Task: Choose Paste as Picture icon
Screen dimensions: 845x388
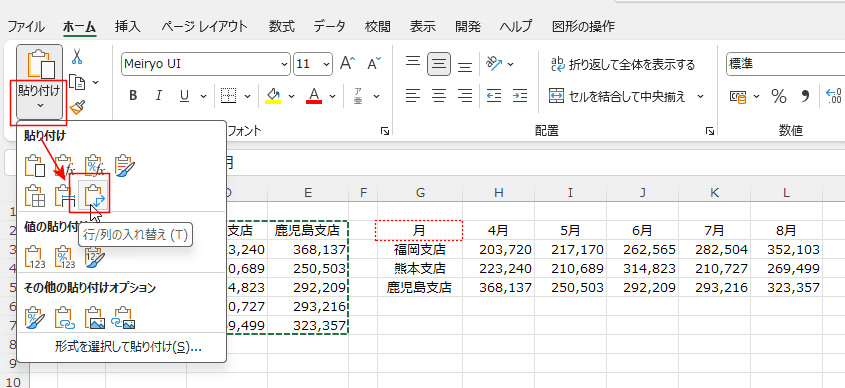Action: point(94,318)
